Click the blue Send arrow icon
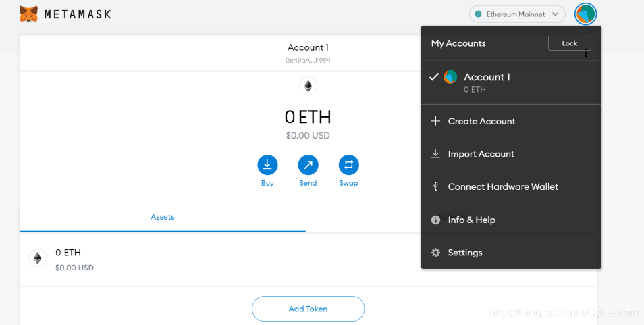 click(x=308, y=165)
